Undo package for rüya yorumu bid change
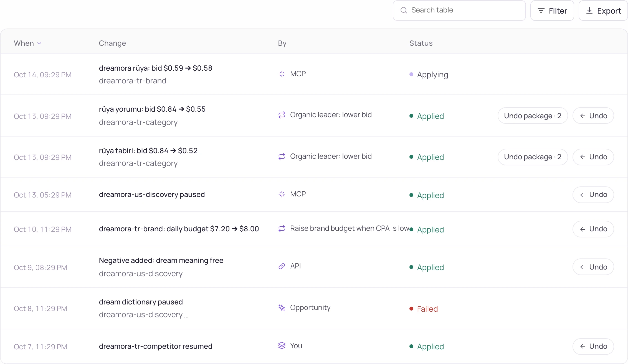The height and width of the screenshot is (364, 628). point(533,116)
